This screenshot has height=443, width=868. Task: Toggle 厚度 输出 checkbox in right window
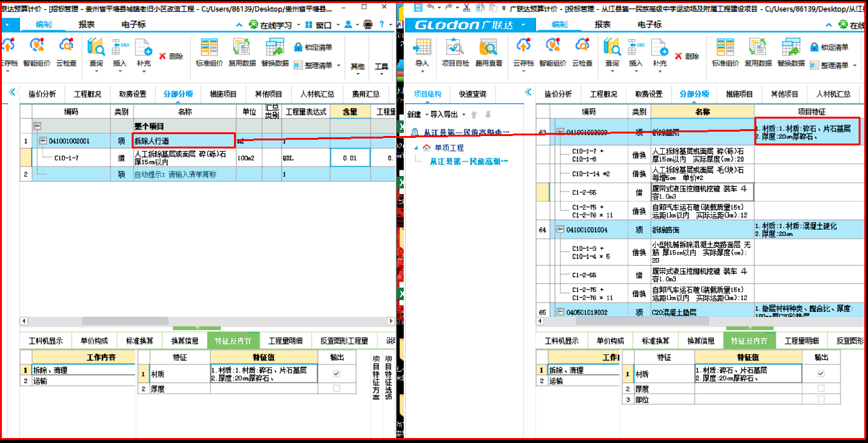click(821, 388)
